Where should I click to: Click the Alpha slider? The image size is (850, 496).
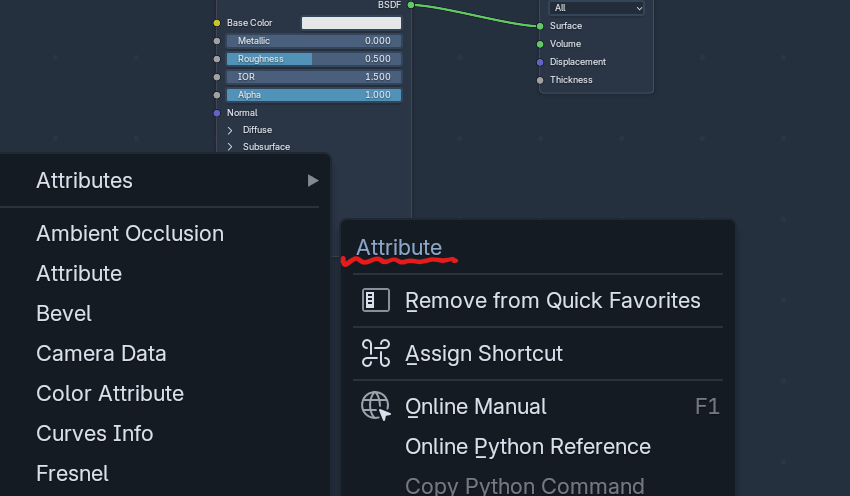point(314,95)
